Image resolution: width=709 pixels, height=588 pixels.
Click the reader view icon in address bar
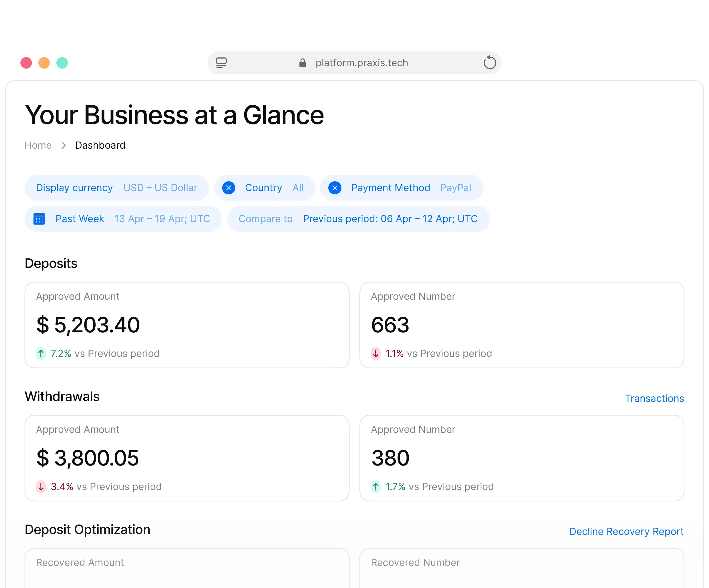tap(221, 63)
